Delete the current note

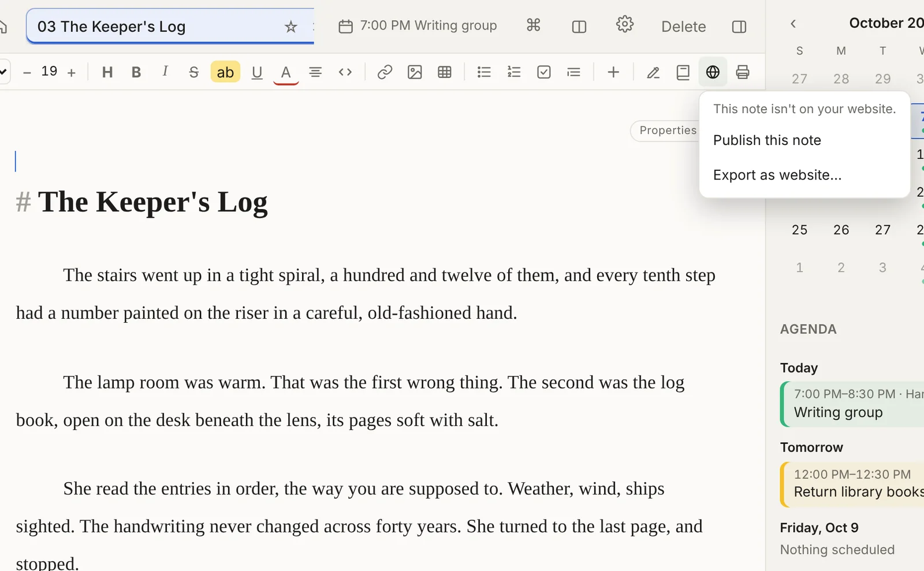coord(684,27)
